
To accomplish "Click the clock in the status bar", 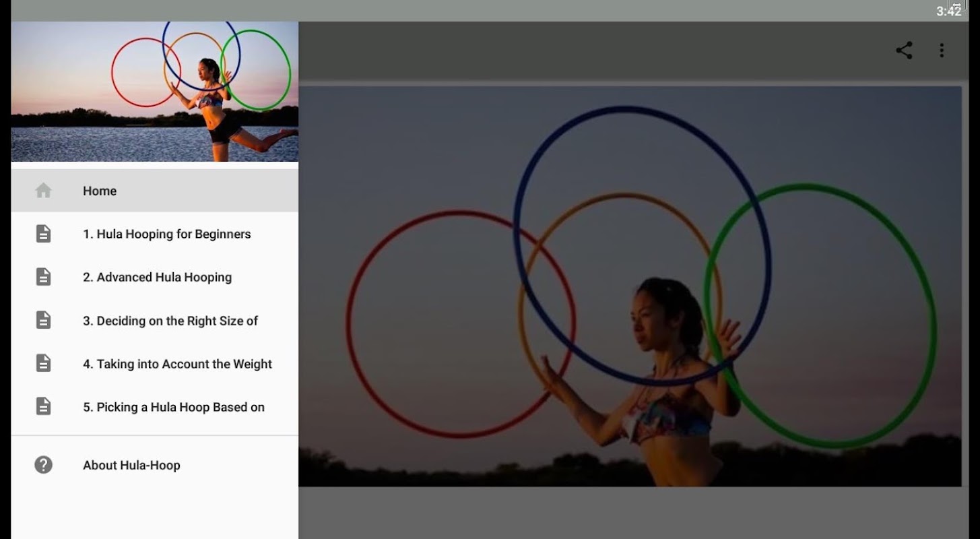I will click(948, 11).
